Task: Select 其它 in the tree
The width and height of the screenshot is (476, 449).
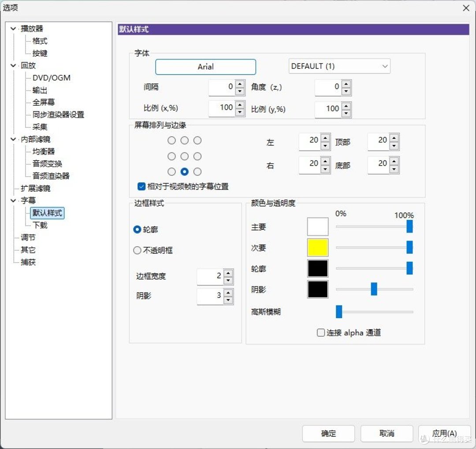Action: coord(28,250)
